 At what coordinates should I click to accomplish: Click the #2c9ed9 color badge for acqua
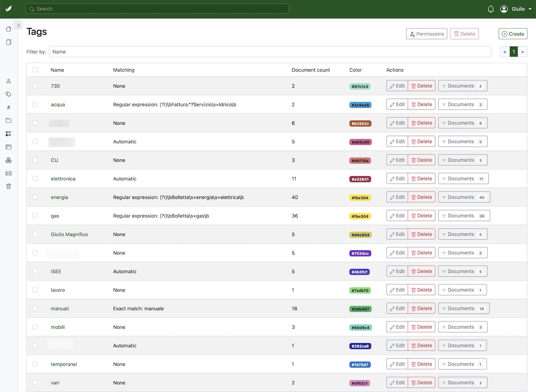360,105
